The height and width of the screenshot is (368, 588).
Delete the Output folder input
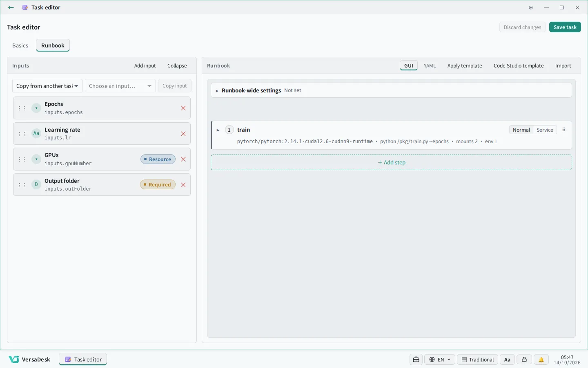point(183,185)
